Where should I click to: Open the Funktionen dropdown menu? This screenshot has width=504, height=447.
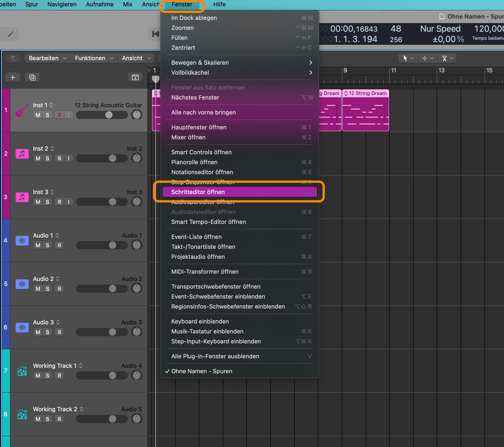(94, 58)
